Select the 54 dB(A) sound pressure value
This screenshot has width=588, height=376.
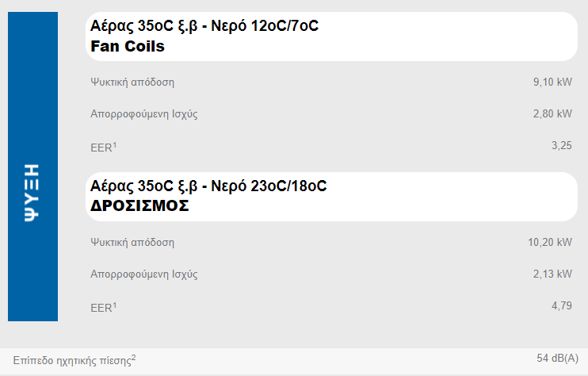[x=557, y=359]
